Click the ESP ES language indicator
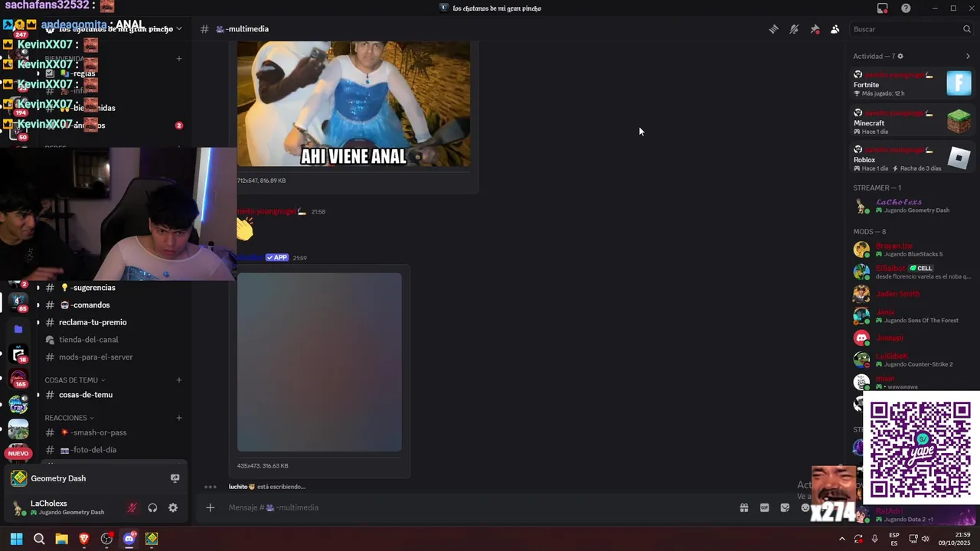Screen dimensions: 980x551 point(894,539)
